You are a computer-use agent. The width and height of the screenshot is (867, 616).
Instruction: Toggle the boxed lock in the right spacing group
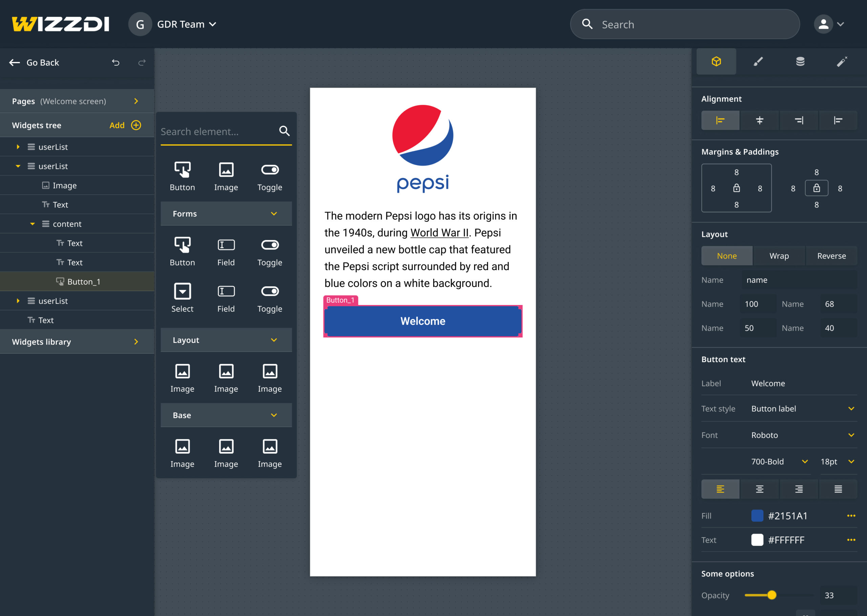click(x=817, y=188)
